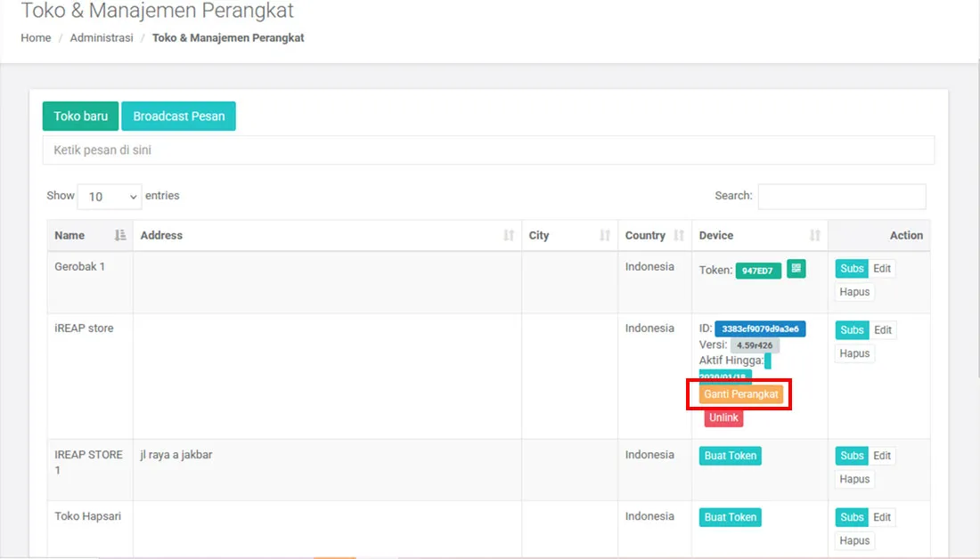Select the address 'jl raya a jakbar'

click(x=176, y=455)
